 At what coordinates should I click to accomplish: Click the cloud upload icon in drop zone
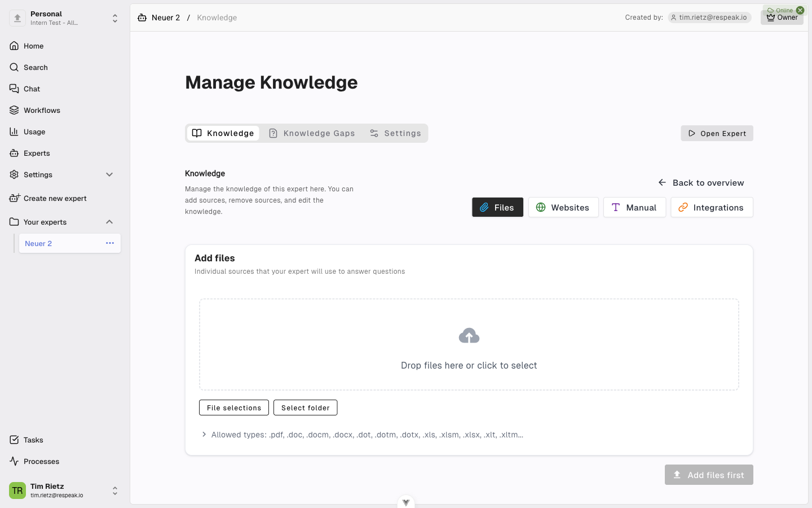(x=469, y=336)
